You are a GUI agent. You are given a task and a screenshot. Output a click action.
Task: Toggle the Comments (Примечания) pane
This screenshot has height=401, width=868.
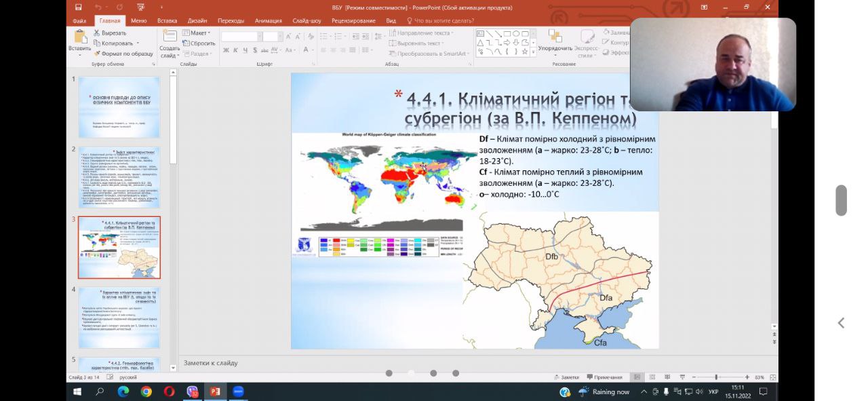[x=604, y=377]
